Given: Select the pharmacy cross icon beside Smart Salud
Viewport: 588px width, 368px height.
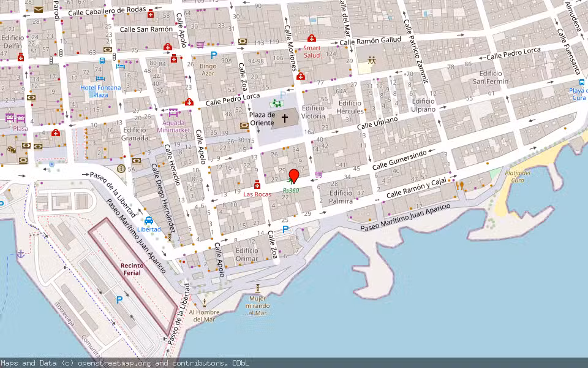Looking at the screenshot, I should click(312, 38).
